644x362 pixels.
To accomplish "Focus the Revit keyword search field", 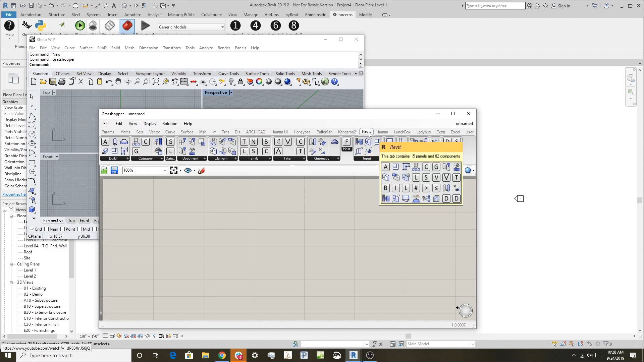I will [x=495, y=6].
